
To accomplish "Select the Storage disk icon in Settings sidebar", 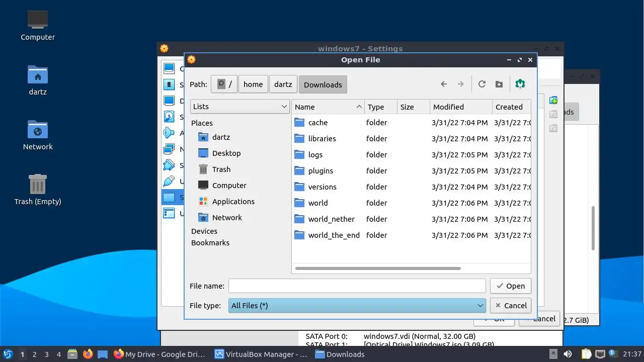I will point(170,117).
